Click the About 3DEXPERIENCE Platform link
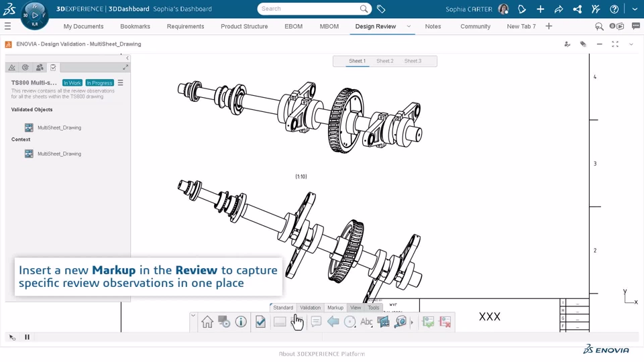Viewport: 644px width, 362px height. (x=321, y=354)
